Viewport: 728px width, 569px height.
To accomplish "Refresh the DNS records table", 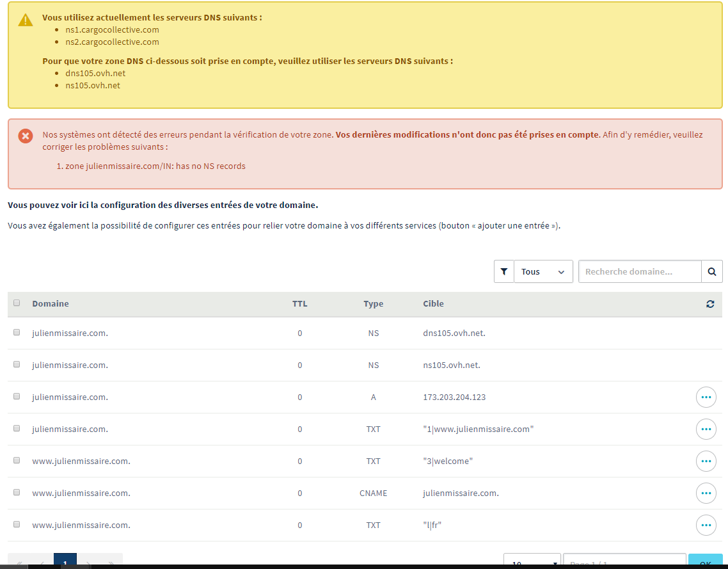I will click(710, 304).
